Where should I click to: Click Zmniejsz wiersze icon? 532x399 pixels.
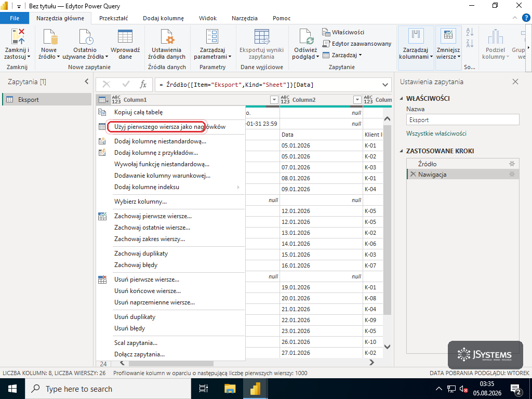pos(448,36)
